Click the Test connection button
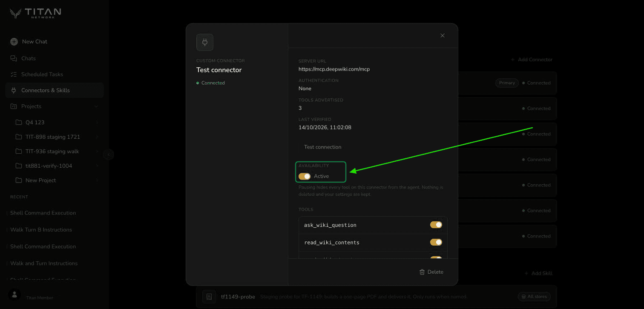The height and width of the screenshot is (309, 644). (x=323, y=147)
